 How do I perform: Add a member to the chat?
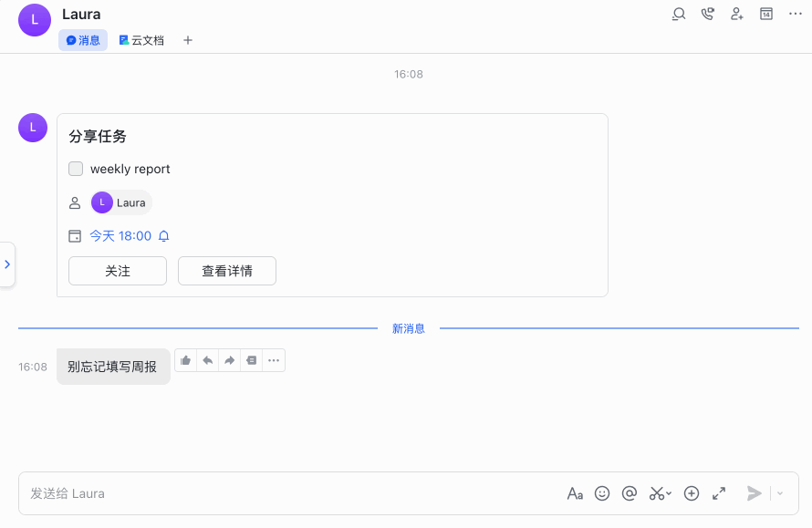(737, 14)
